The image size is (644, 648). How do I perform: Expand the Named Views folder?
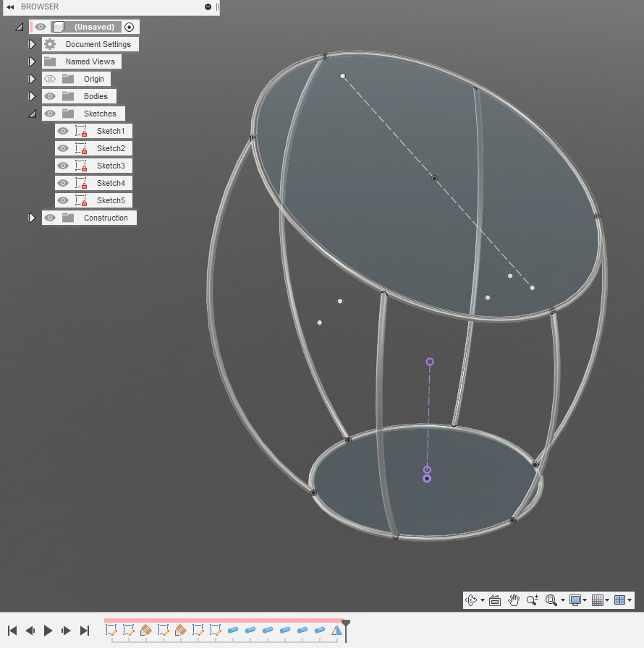(x=31, y=61)
